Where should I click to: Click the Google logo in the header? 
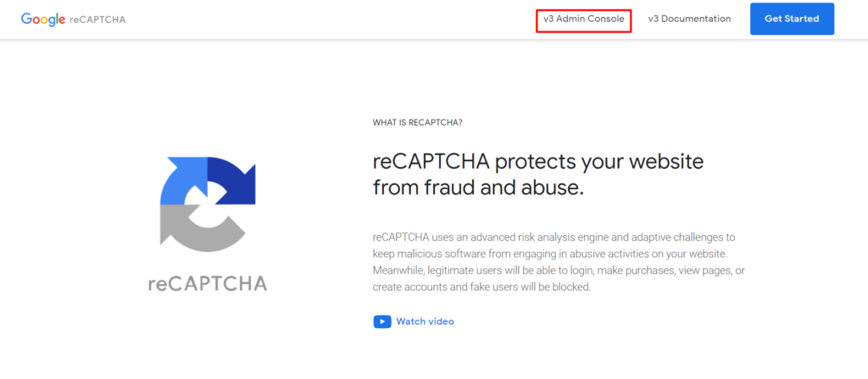(44, 20)
